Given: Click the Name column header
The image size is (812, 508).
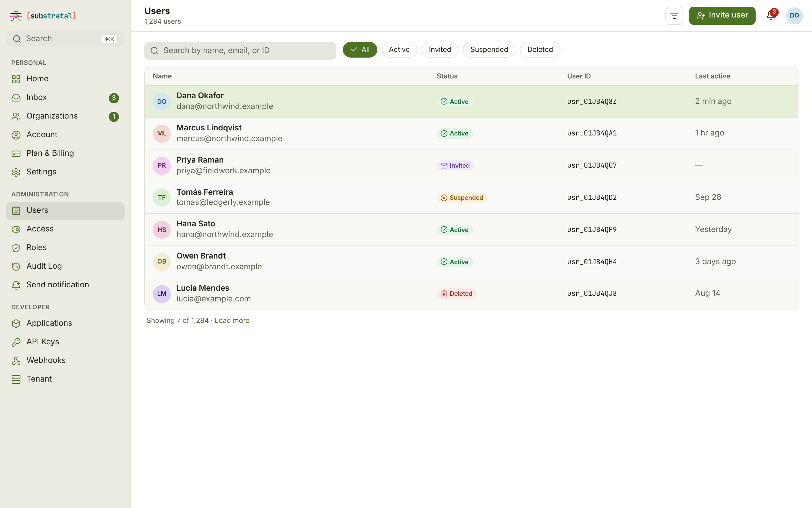Looking at the screenshot, I should pyautogui.click(x=162, y=76).
